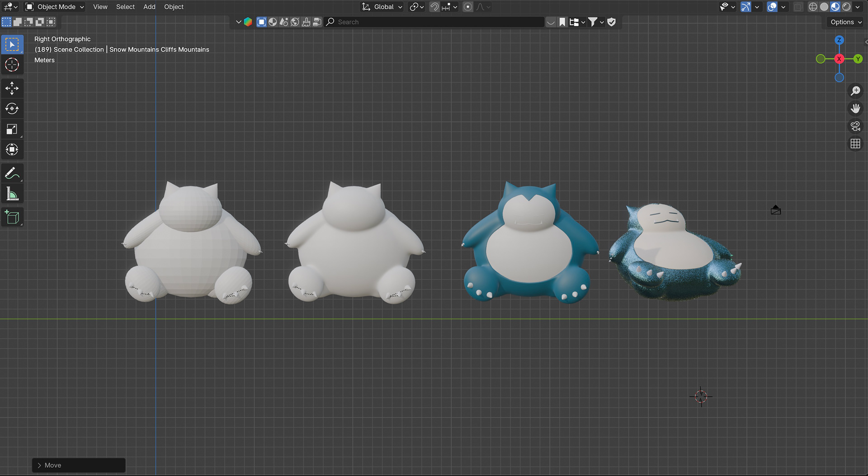
Task: Toggle the highlighted blue square filter
Action: point(261,22)
